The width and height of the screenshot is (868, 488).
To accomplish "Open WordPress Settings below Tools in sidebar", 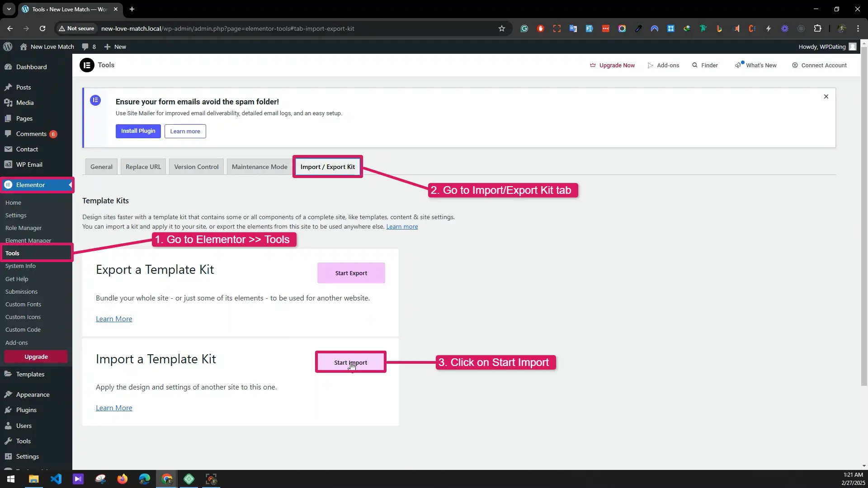I will pos(36,456).
